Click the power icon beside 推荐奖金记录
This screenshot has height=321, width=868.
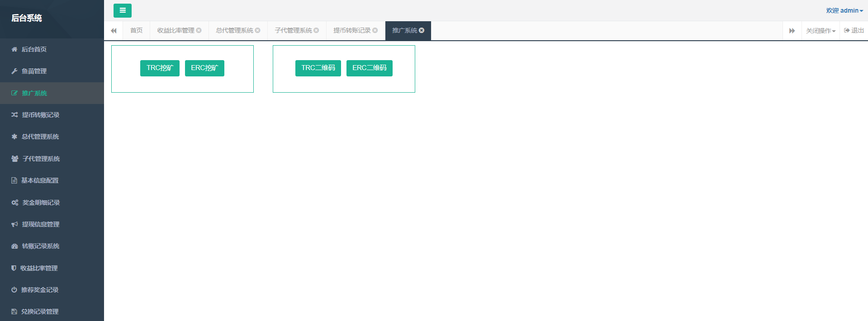point(14,290)
